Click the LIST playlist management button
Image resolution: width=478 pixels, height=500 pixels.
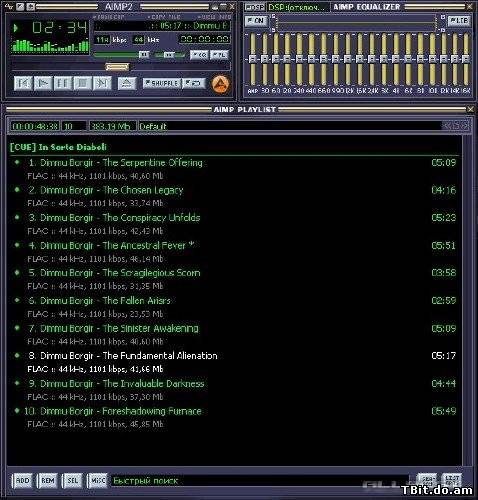click(452, 480)
